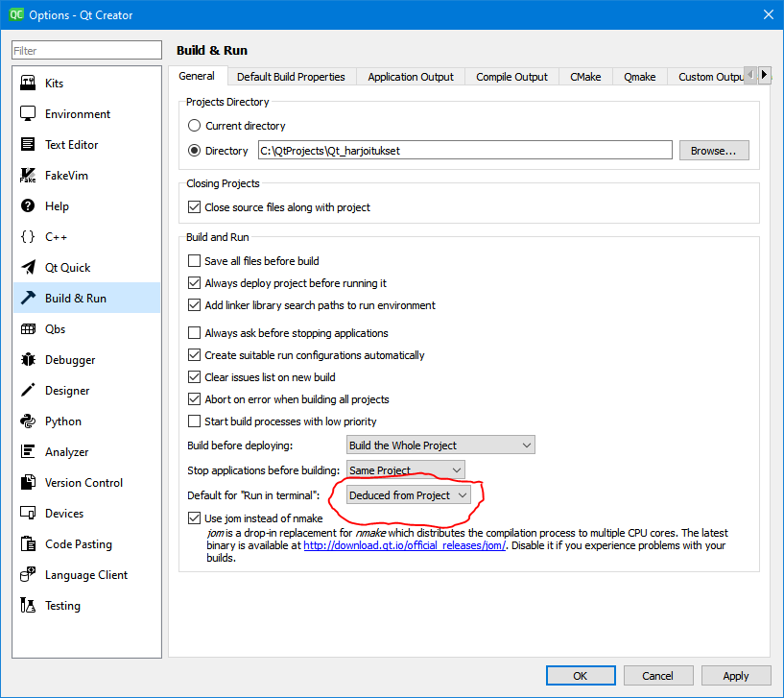The width and height of the screenshot is (784, 698).
Task: Open the Qbs settings icon
Action: pos(28,328)
